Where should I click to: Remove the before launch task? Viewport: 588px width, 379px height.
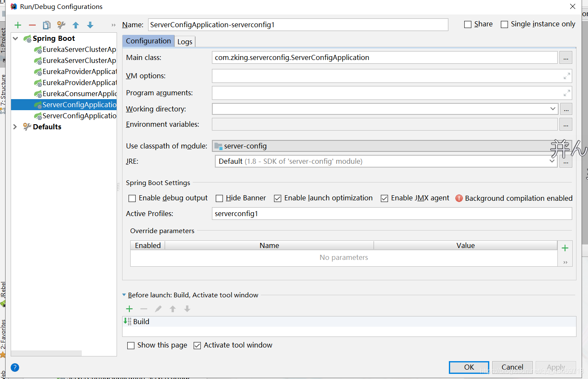click(x=144, y=309)
